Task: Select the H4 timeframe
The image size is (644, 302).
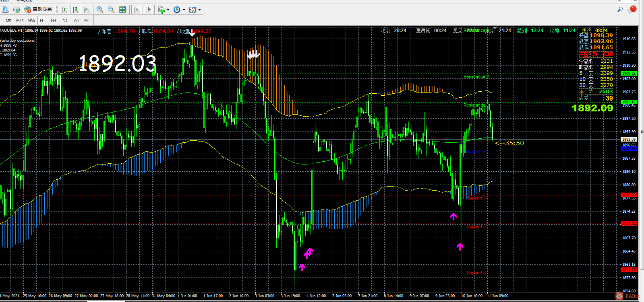Action: [x=54, y=21]
